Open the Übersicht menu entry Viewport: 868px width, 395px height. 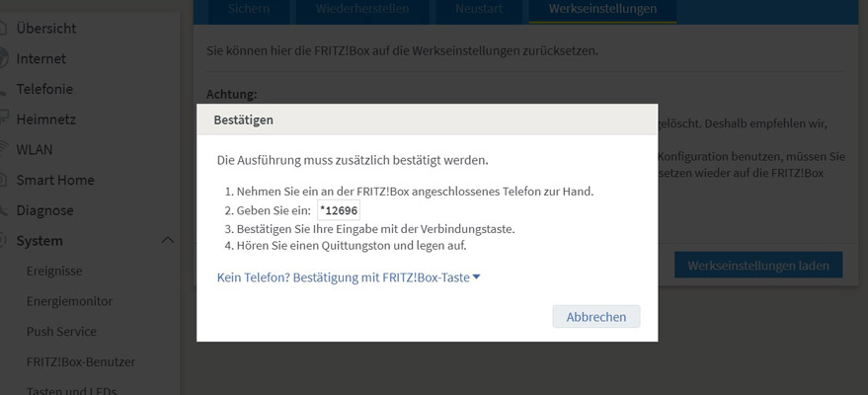[x=45, y=29]
